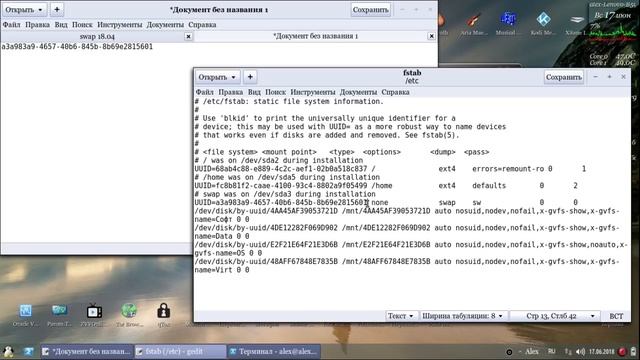Click the UUID=68ab4c88 root entry line
Viewport: 640px width, 360px height.
coord(390,169)
